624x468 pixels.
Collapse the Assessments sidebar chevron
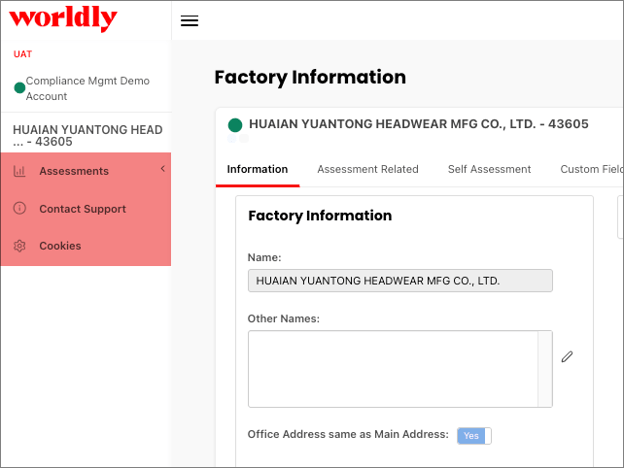click(x=163, y=169)
